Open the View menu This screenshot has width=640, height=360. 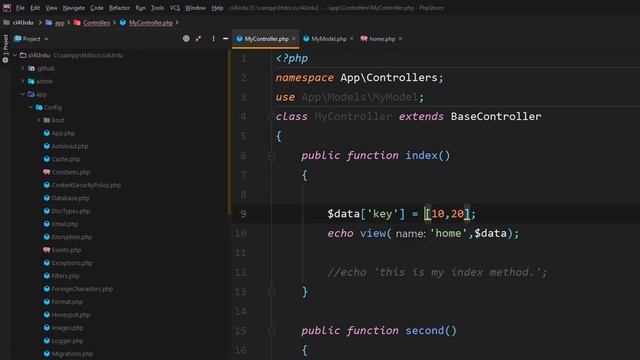pos(51,8)
